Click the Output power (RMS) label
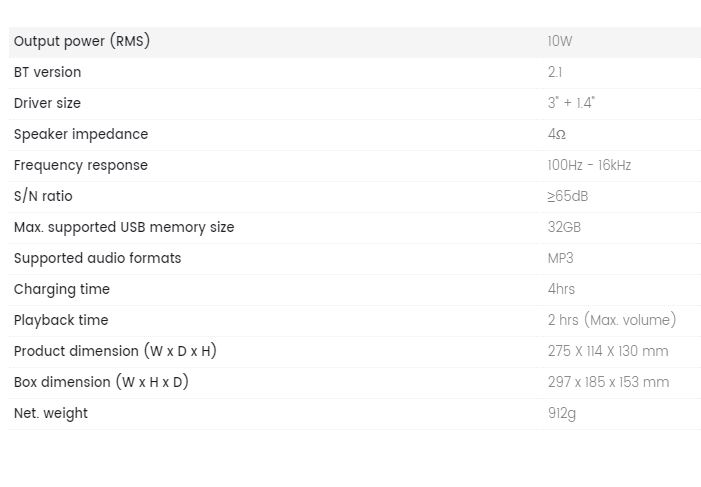Screen dimensions: 701x487 [x=82, y=41]
